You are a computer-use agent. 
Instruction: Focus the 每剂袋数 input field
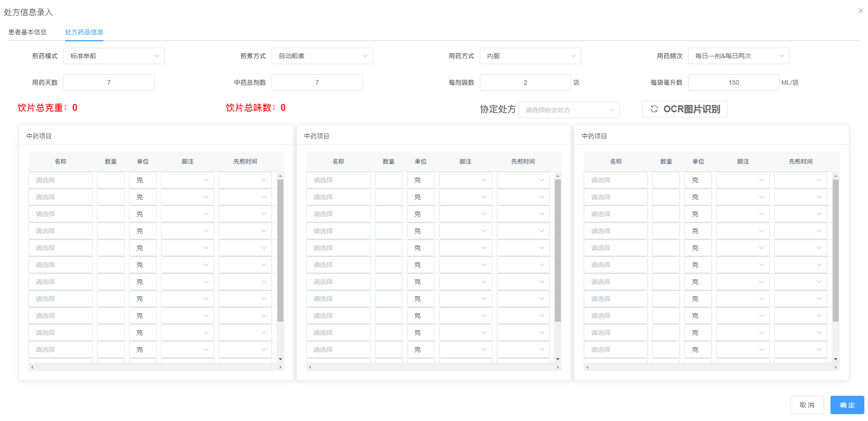tap(526, 82)
